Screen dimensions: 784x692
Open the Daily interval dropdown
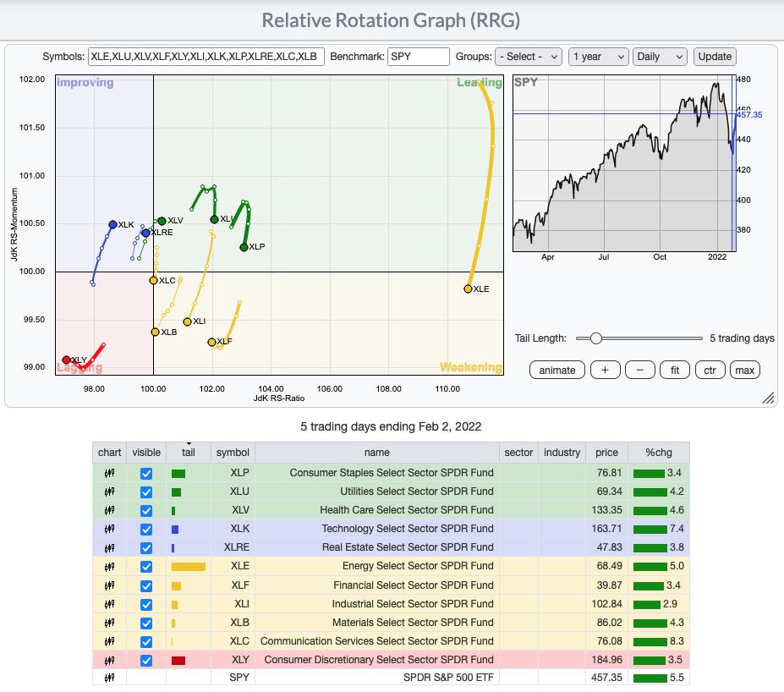click(x=660, y=57)
